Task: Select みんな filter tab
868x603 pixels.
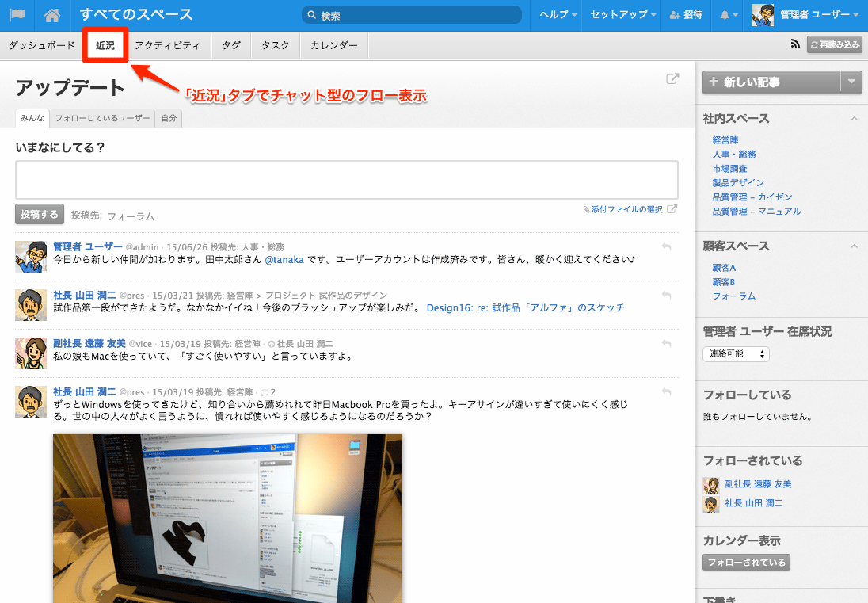Action: [32, 118]
